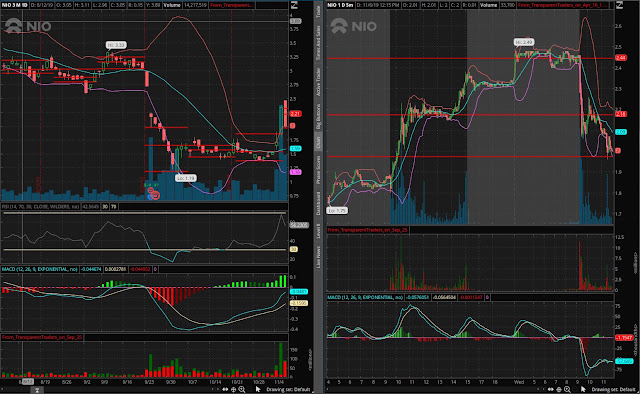The height and width of the screenshot is (394, 640).
Task: Open the Drawing set Default dropdown on right chart
Action: pos(613,390)
